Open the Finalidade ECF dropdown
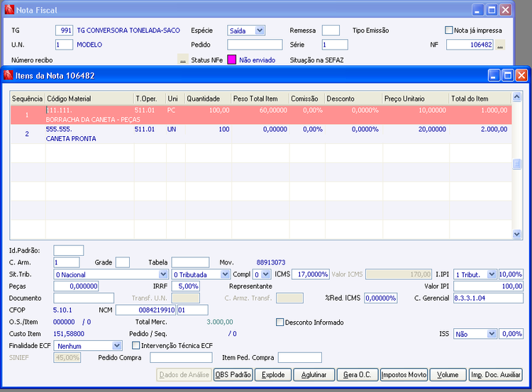Image resolution: width=532 pixels, height=392 pixels. point(117,345)
